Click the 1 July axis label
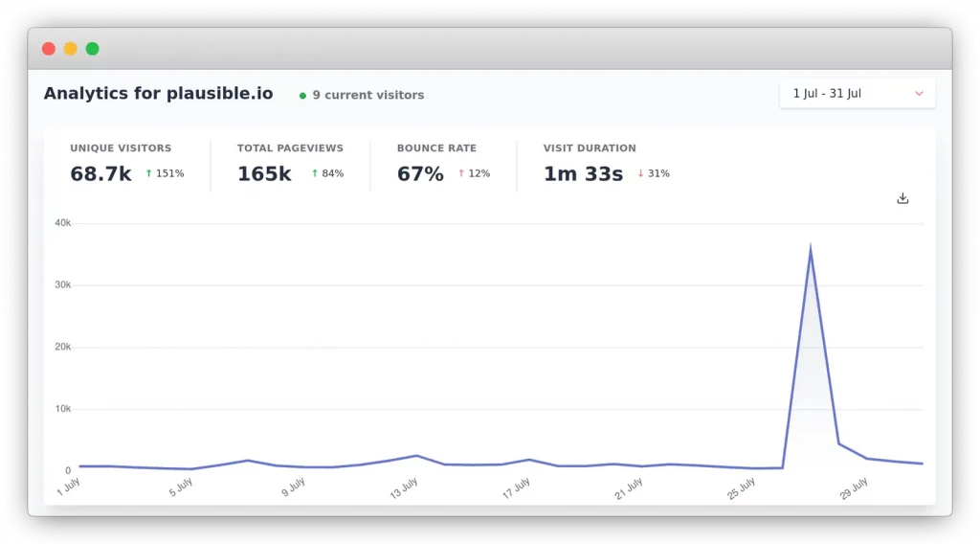Viewport: 980px width, 544px height. click(68, 487)
